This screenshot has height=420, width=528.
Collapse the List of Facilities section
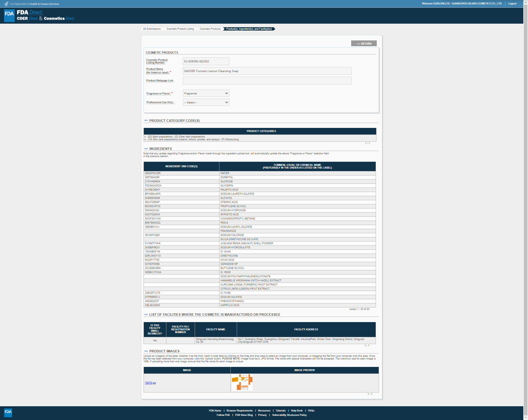pyautogui.click(x=146, y=315)
